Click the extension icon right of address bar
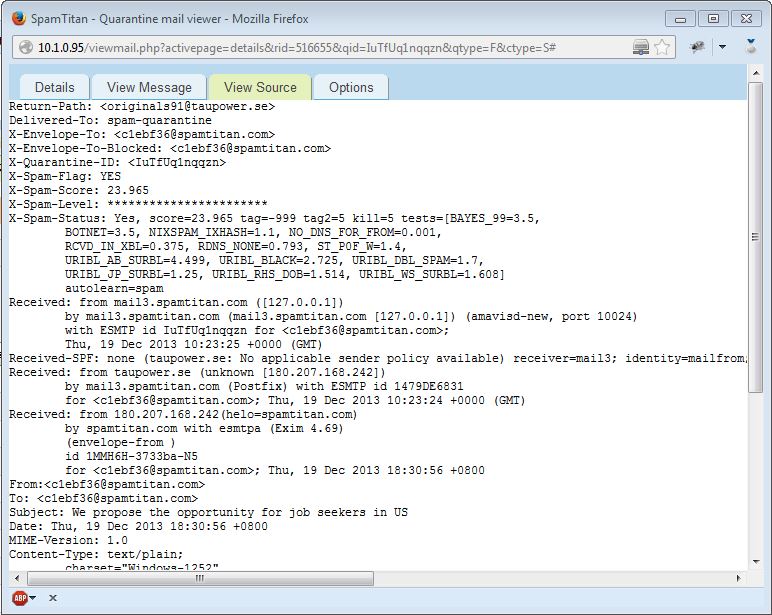Screen dimensions: 772x615 coord(697,47)
